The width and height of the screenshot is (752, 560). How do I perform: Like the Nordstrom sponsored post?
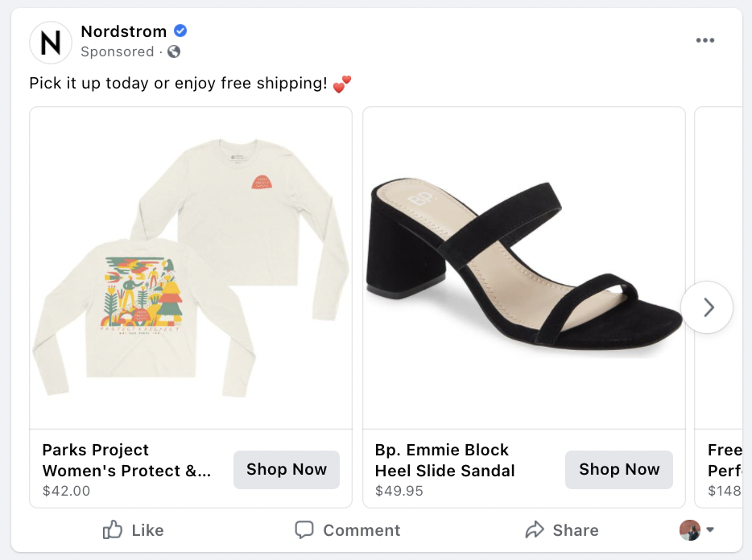134,530
